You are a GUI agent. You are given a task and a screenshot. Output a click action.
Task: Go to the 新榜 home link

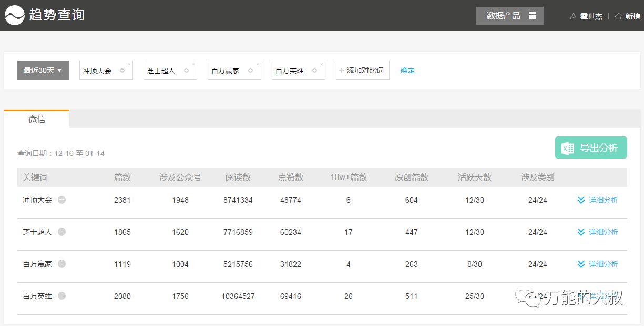click(x=628, y=16)
